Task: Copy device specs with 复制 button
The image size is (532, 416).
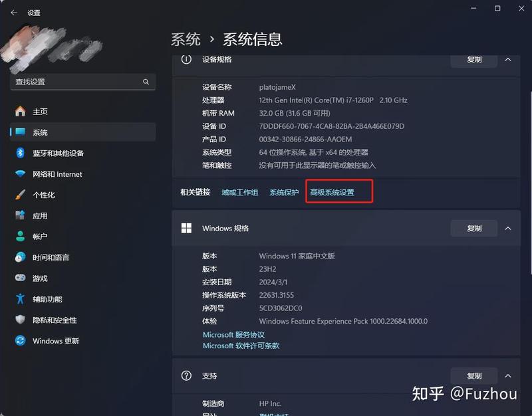Action: [474, 60]
